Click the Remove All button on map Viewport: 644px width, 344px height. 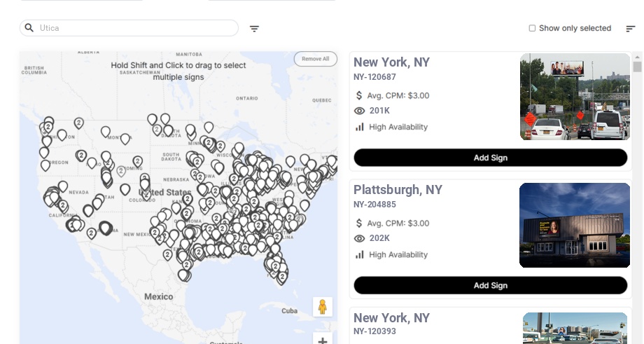pyautogui.click(x=315, y=59)
